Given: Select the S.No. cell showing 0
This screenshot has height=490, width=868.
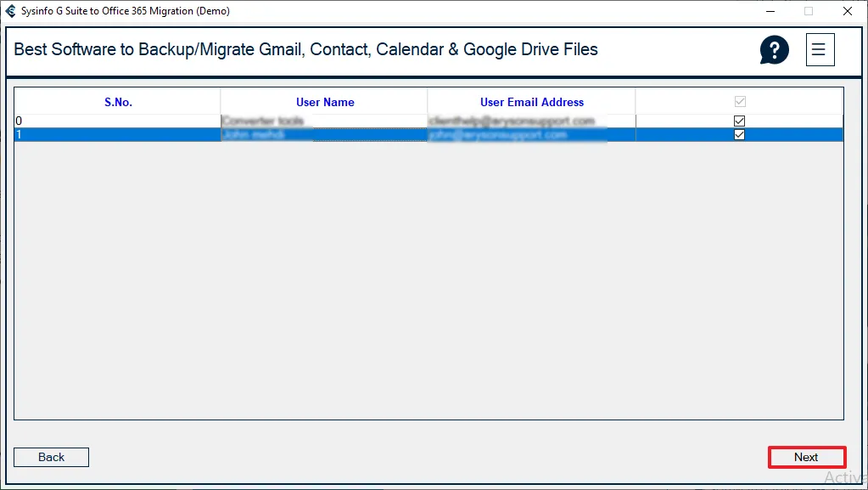Looking at the screenshot, I should point(117,121).
